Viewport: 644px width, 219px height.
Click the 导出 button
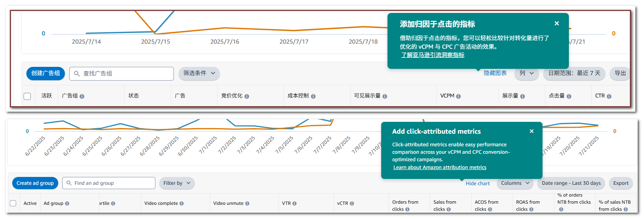[620, 74]
